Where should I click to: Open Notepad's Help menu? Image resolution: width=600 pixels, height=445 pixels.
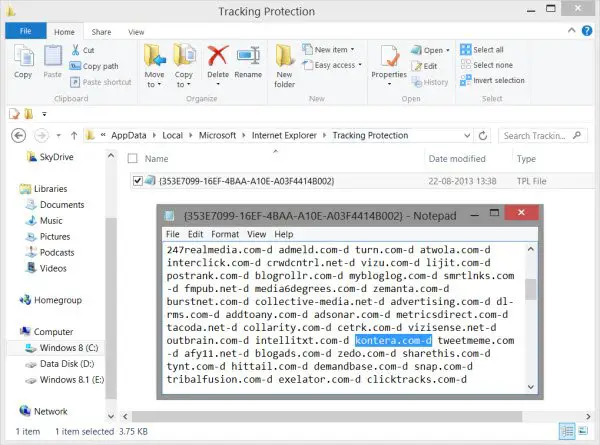(284, 234)
